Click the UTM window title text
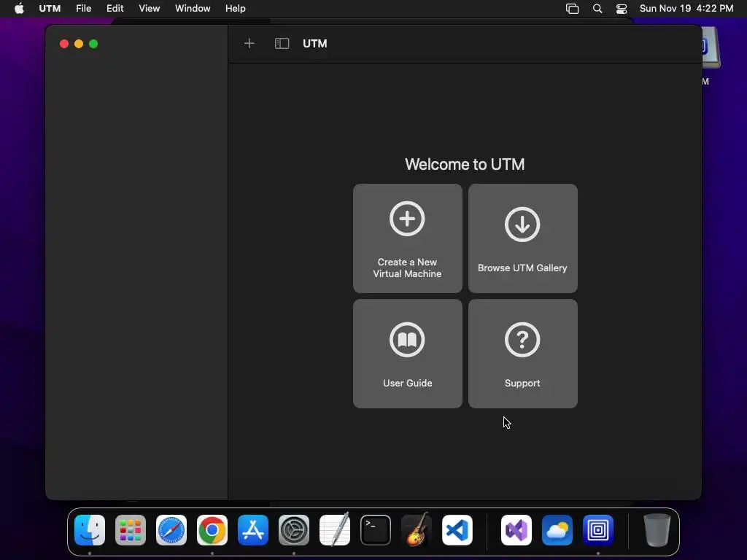This screenshot has width=747, height=560. [x=315, y=44]
